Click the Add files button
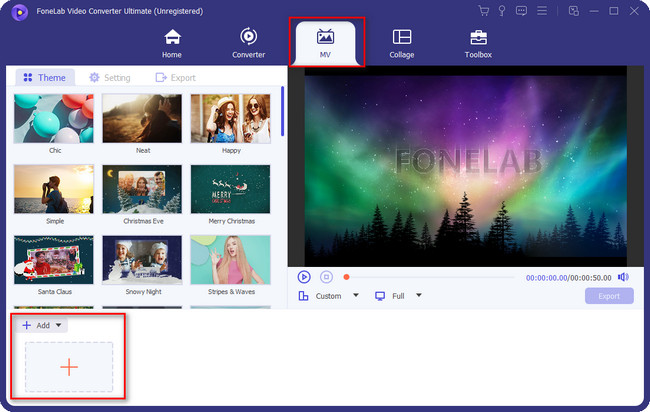Viewport: 650px width, 412px height. [x=36, y=325]
